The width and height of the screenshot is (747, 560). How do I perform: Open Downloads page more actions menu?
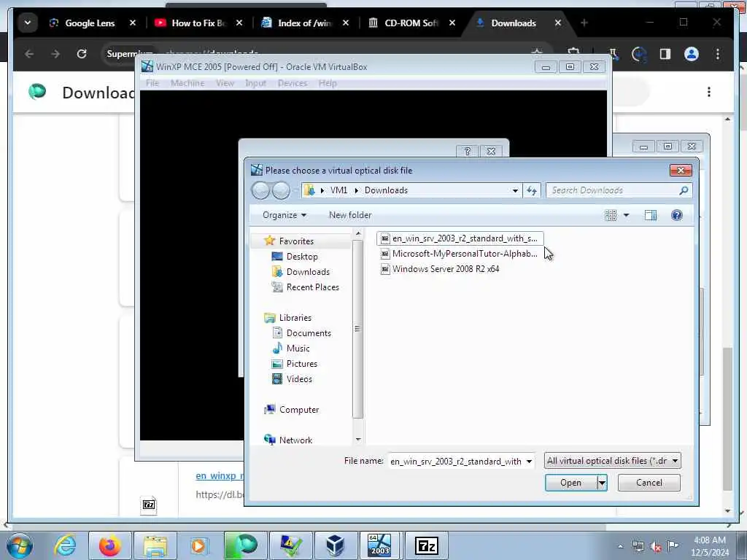(x=709, y=92)
